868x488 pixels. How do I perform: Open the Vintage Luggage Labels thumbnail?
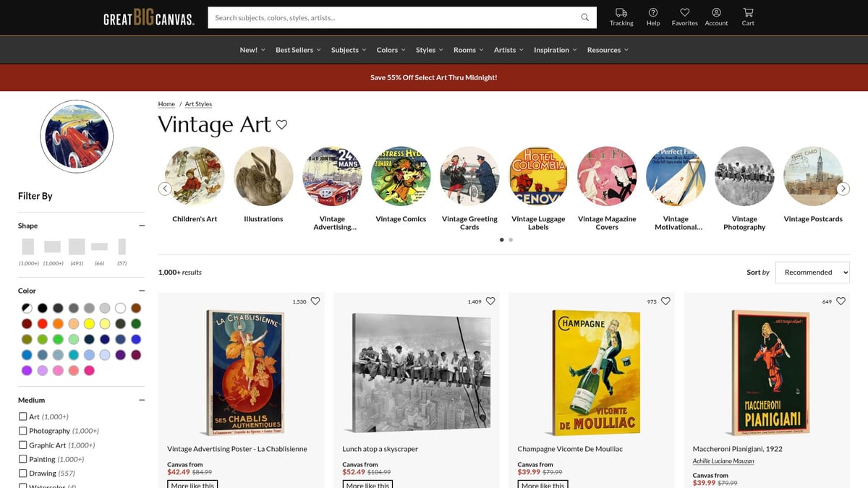(538, 176)
